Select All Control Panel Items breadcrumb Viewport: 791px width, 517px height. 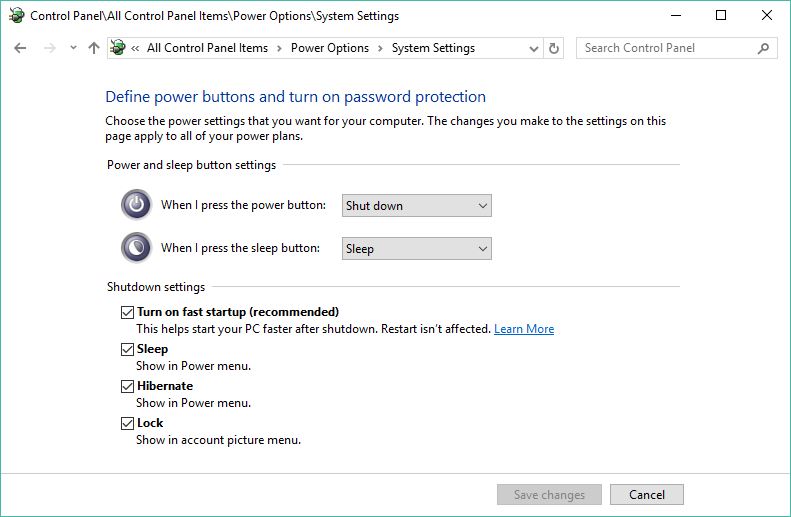tap(207, 48)
